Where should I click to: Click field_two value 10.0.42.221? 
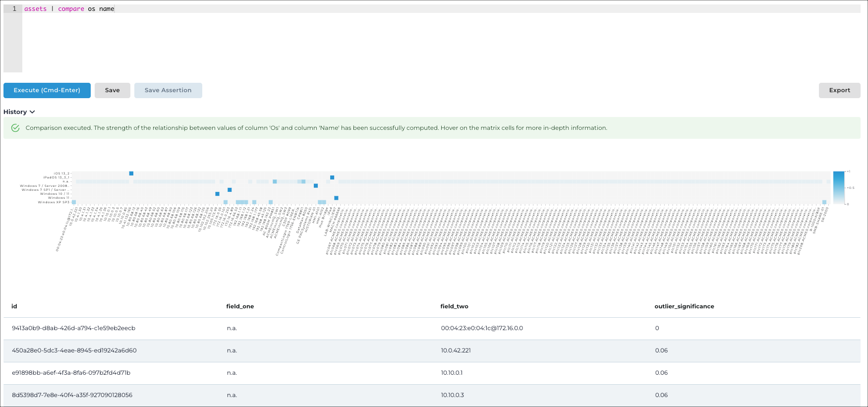click(x=456, y=350)
